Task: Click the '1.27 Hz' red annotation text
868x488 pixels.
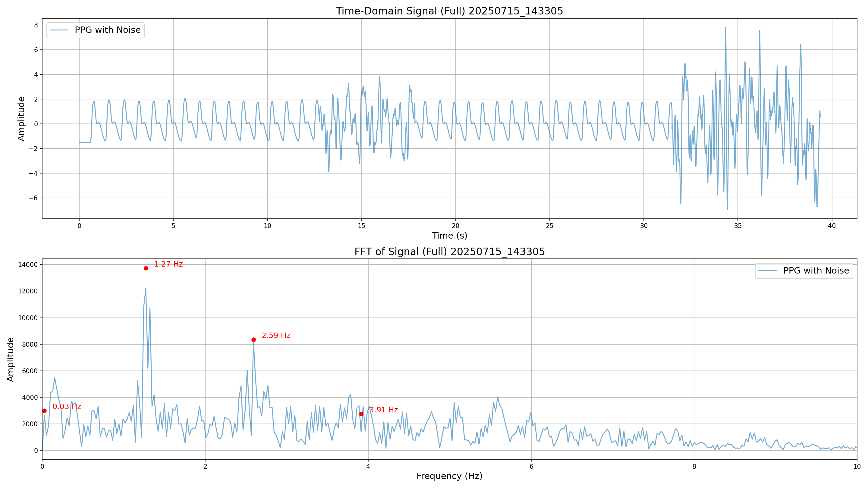Action: (168, 264)
